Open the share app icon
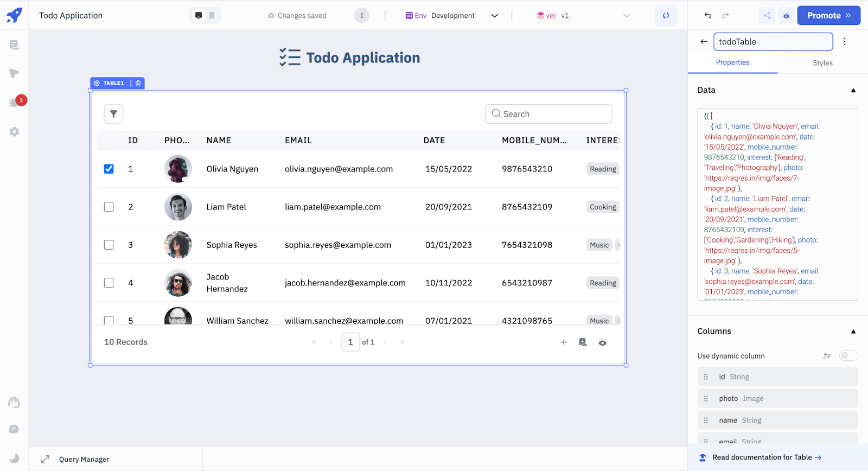This screenshot has height=471, width=868. (767, 16)
